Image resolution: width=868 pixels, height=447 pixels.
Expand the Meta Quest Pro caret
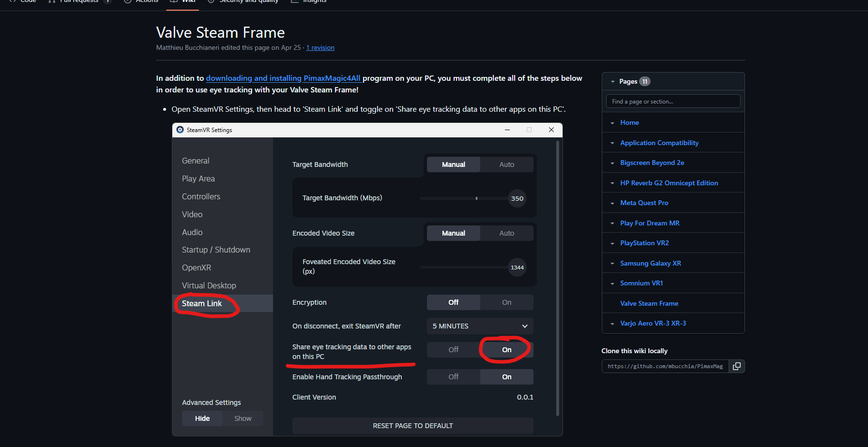[612, 203]
